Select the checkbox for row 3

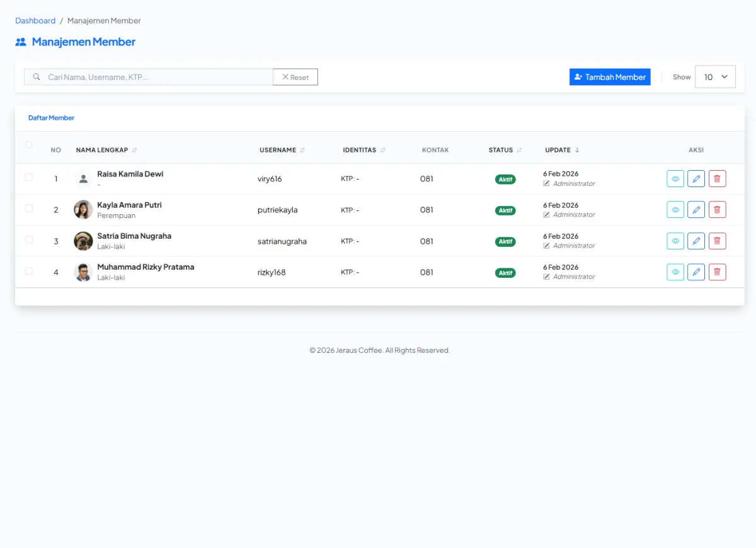pyautogui.click(x=29, y=240)
